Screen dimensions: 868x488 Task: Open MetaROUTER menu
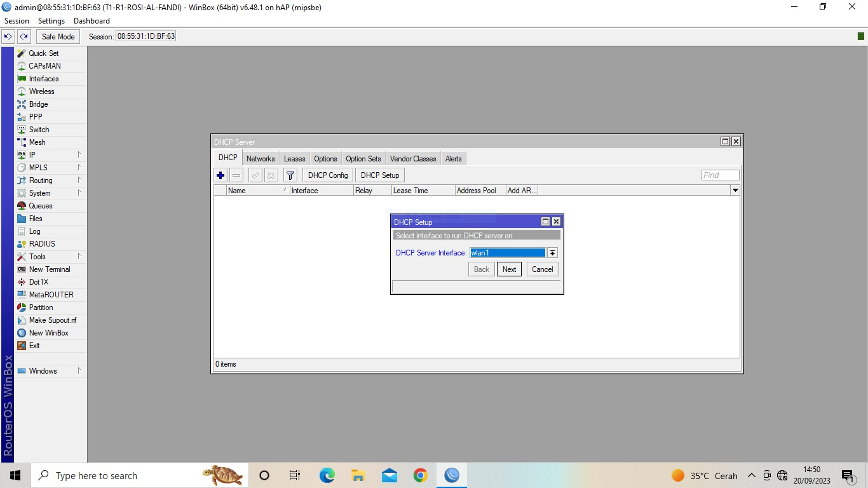point(50,295)
